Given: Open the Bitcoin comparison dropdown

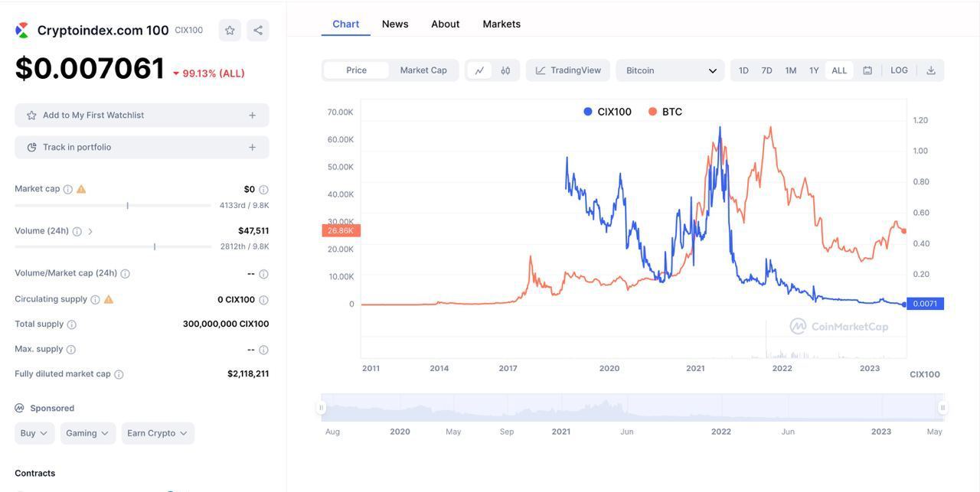Looking at the screenshot, I should (670, 70).
